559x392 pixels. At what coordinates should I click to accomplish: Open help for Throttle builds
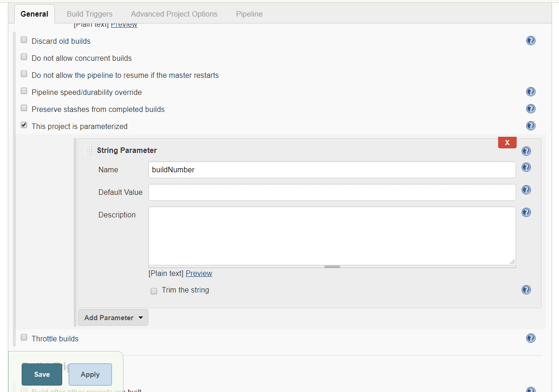pyautogui.click(x=530, y=338)
